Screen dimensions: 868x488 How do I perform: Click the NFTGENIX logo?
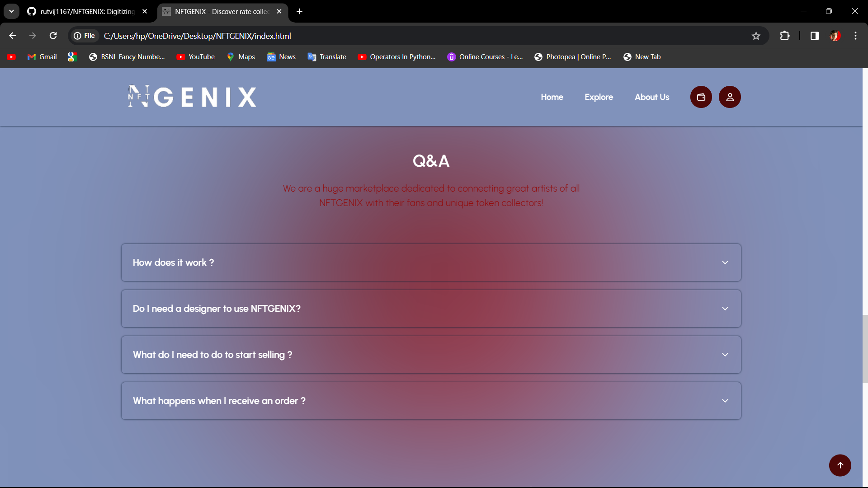click(x=193, y=97)
